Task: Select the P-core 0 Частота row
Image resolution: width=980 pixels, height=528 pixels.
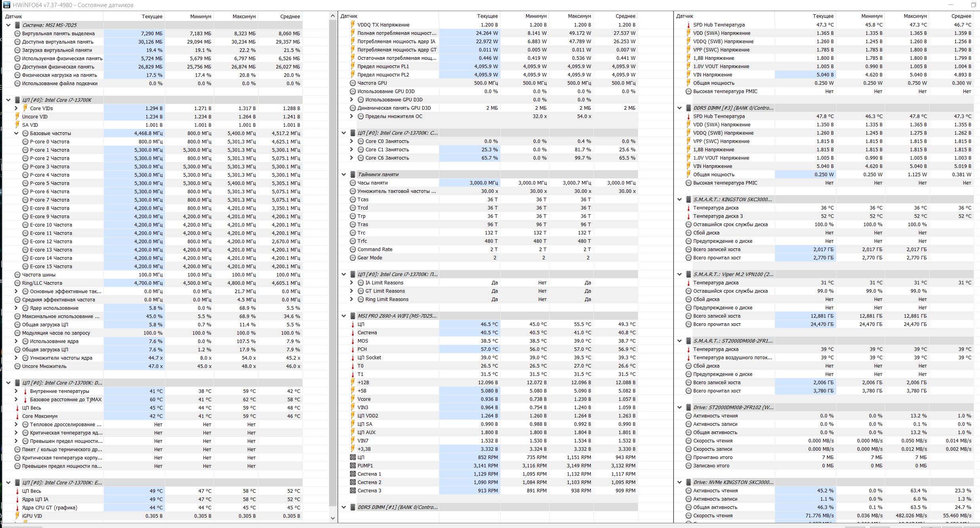Action: point(50,142)
